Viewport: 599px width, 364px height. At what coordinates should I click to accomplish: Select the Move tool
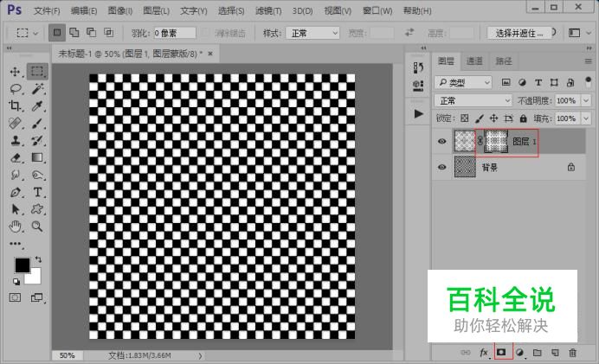point(16,72)
